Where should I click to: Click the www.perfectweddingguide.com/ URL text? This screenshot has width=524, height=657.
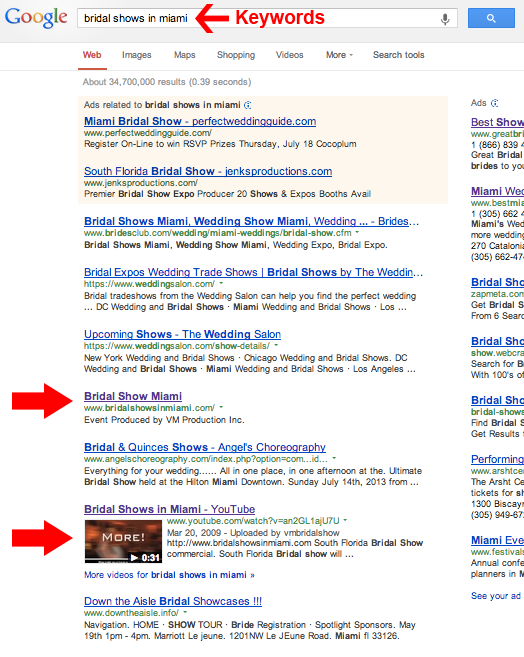(x=148, y=133)
